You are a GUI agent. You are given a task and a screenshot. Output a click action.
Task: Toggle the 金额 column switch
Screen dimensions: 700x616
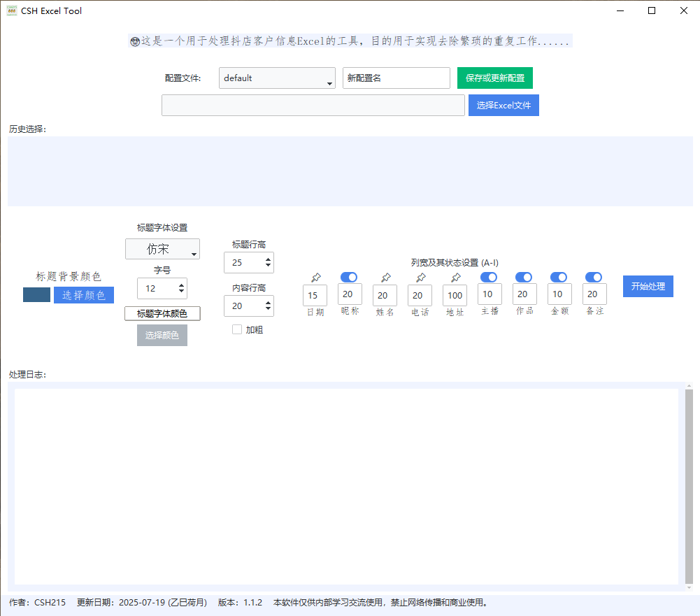click(x=559, y=277)
